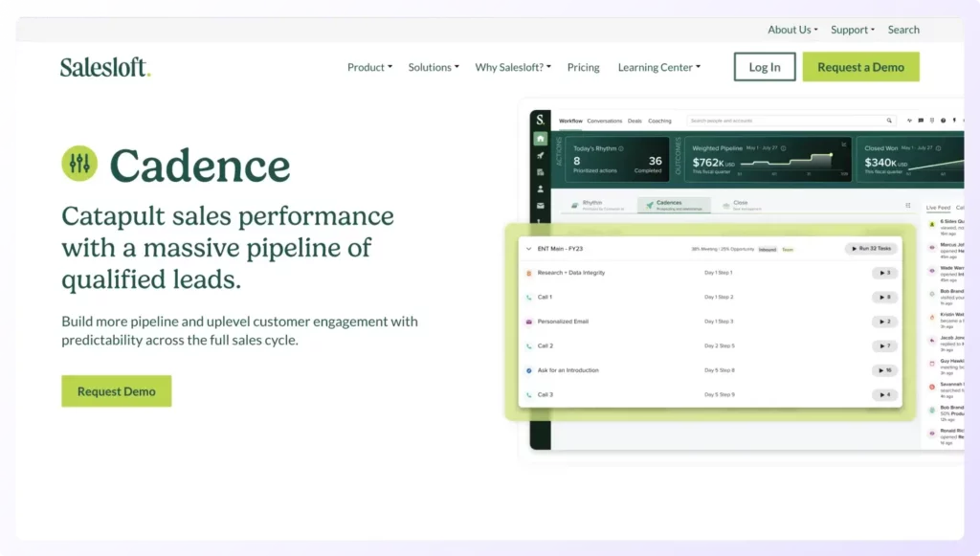Expand the Solutions dropdown menu
Image resolution: width=980 pixels, height=556 pixels.
click(x=434, y=67)
